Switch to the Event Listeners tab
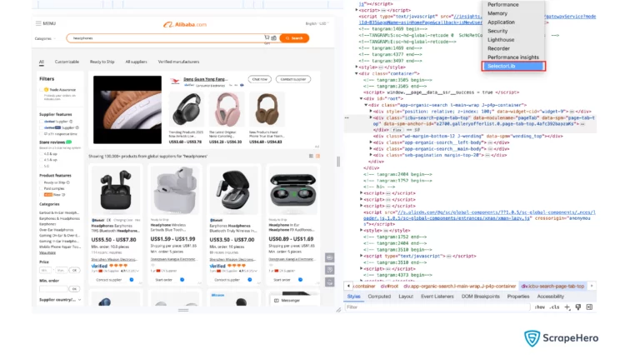 pyautogui.click(x=437, y=297)
